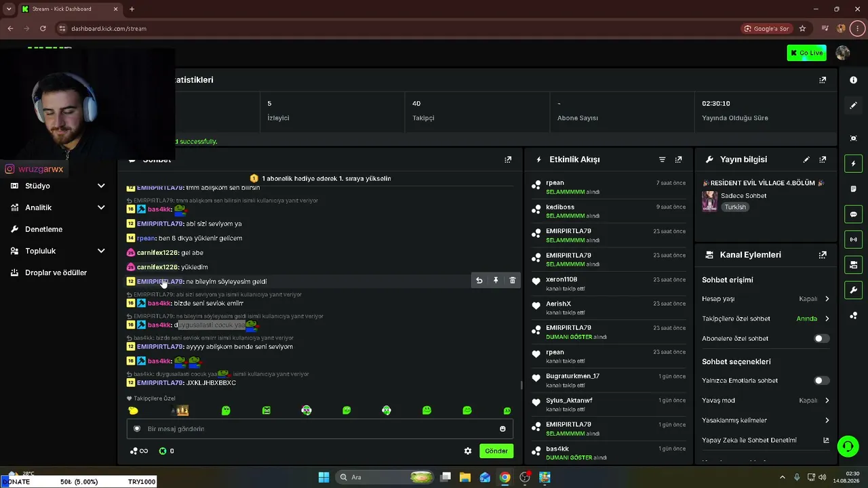
Task: Click the kediboss activity entry
Action: [608, 211]
